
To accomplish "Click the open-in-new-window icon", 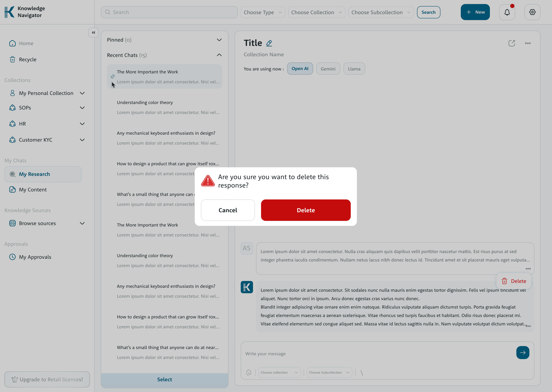I will coord(511,43).
